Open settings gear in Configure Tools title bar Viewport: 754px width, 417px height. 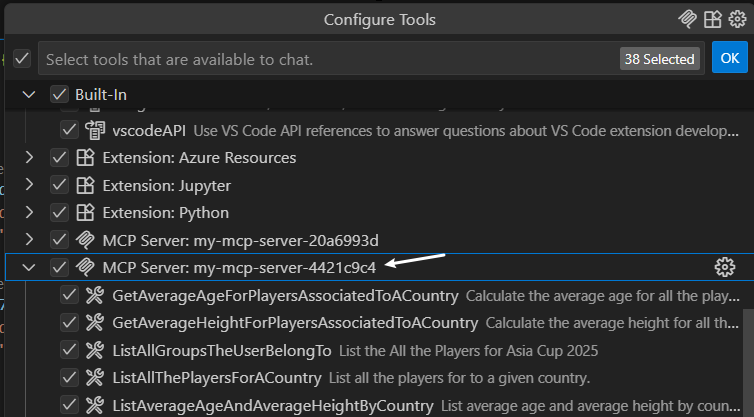pos(737,19)
